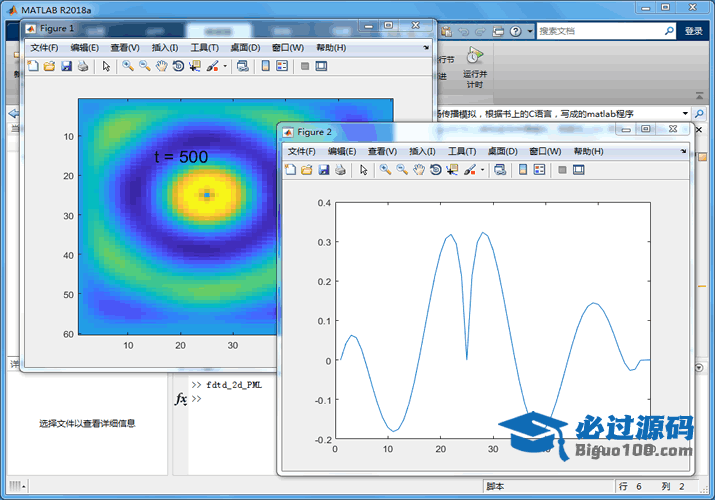Click fdtd_2d_PML text in Command Window
715x500 pixels.
234,385
